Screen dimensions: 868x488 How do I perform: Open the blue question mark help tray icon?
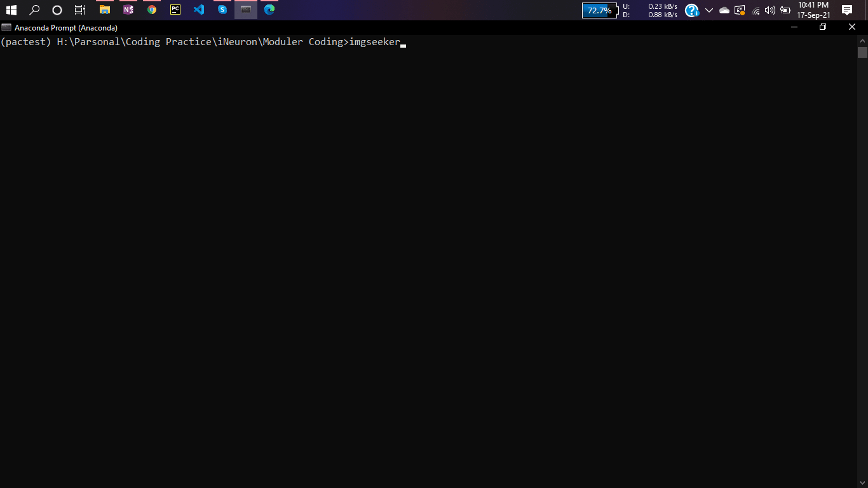[x=691, y=10]
